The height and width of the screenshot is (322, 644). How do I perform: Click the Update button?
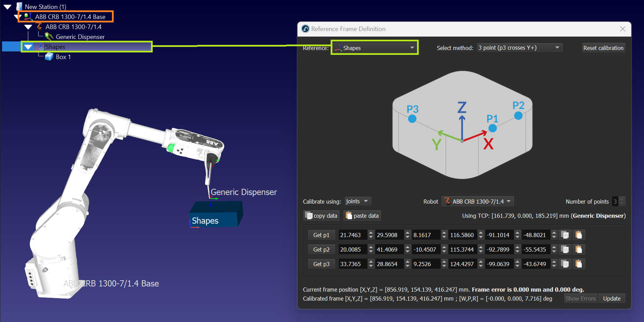pyautogui.click(x=612, y=299)
